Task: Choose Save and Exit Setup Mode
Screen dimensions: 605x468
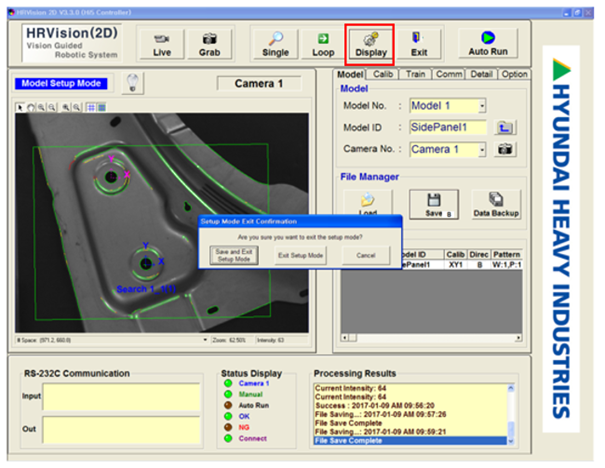Action: 234,255
